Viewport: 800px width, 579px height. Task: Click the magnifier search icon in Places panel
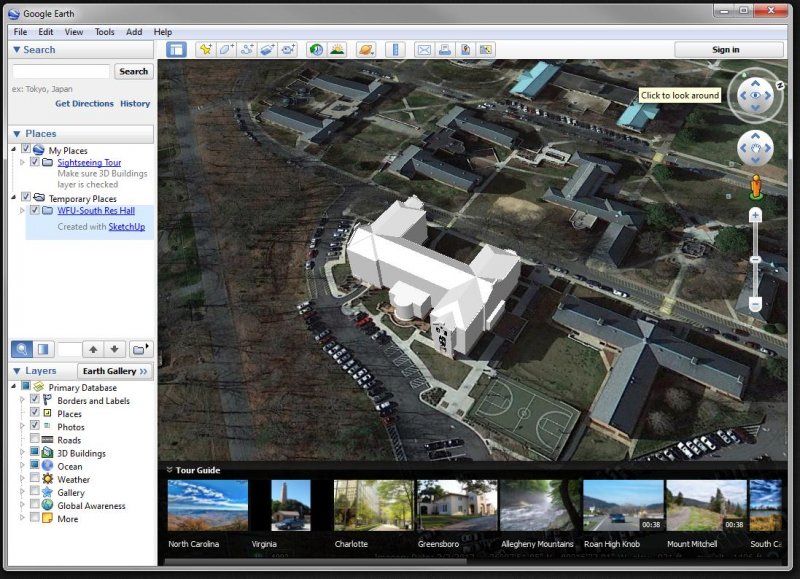22,349
